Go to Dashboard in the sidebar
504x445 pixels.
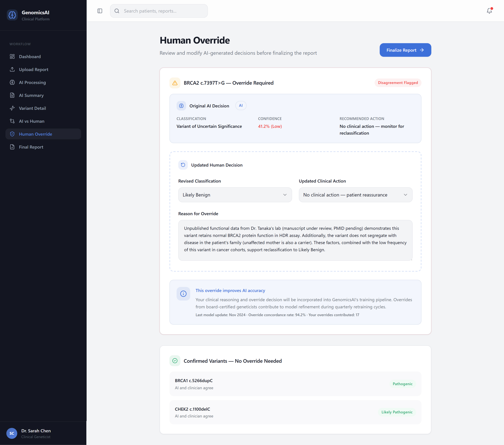click(43, 57)
